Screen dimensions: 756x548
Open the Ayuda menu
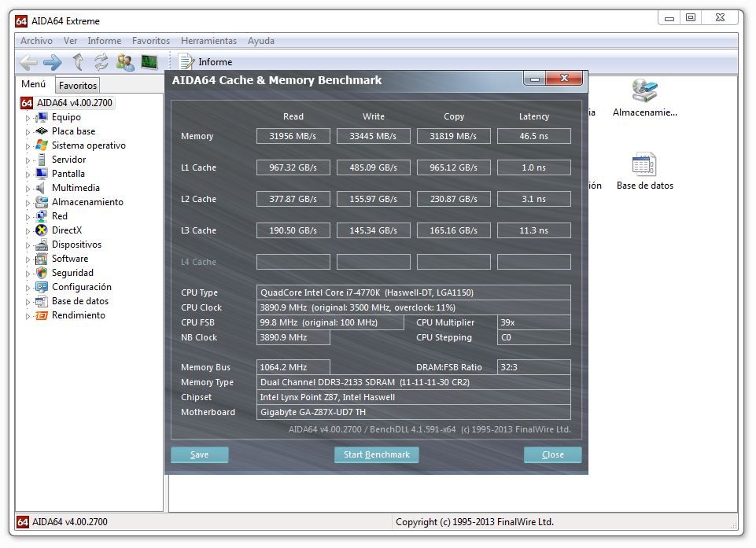pos(261,41)
